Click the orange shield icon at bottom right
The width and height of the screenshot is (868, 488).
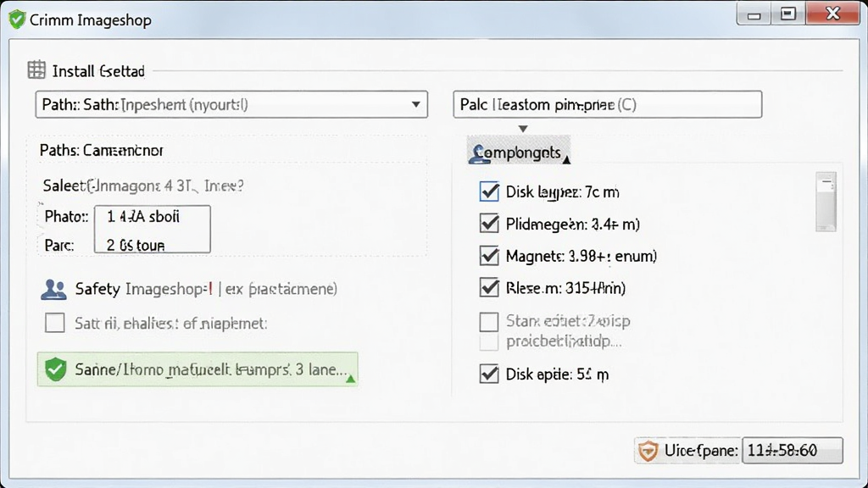point(648,451)
